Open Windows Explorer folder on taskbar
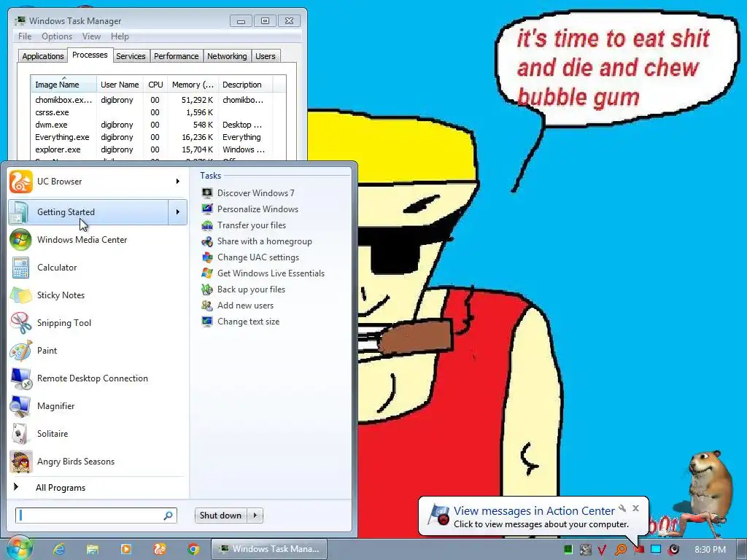This screenshot has height=560, width=747. point(93,549)
